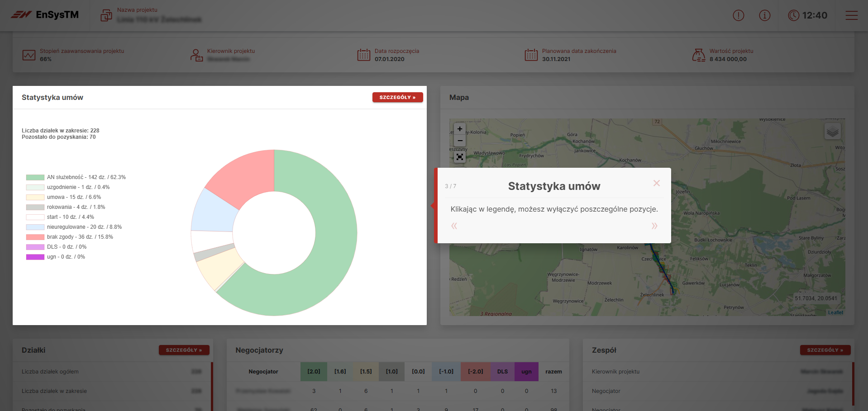868x411 pixels.
Task: Click the info circle icon in header
Action: (x=764, y=15)
